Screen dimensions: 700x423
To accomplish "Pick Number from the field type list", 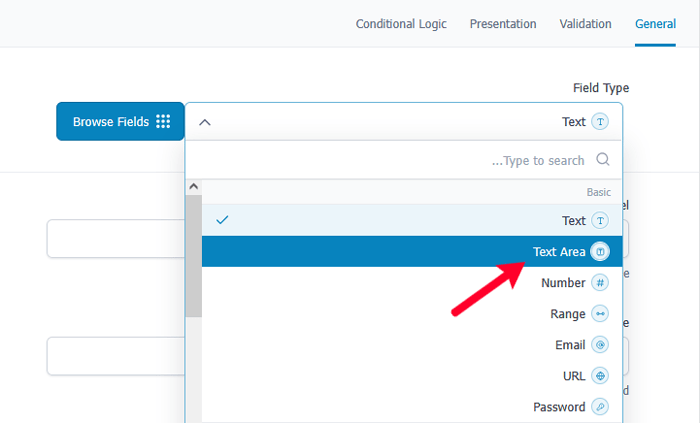I will (x=563, y=283).
